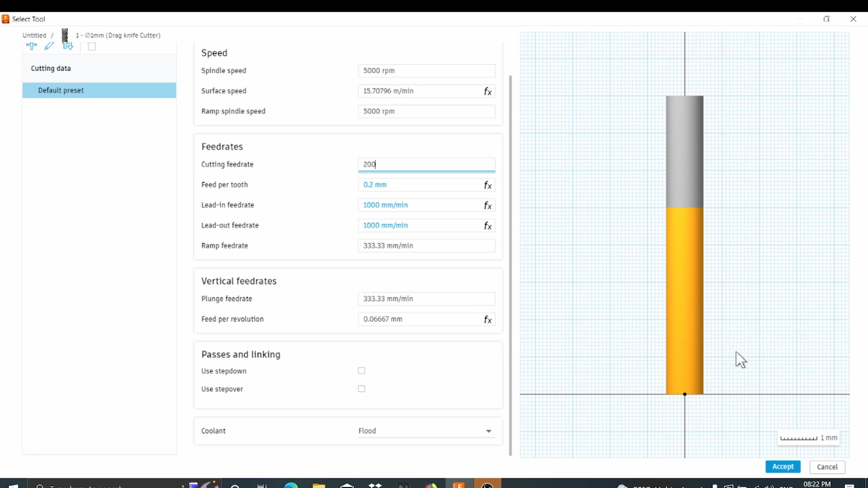
Task: Open the feed per tooth formula editor
Action: tap(488, 185)
